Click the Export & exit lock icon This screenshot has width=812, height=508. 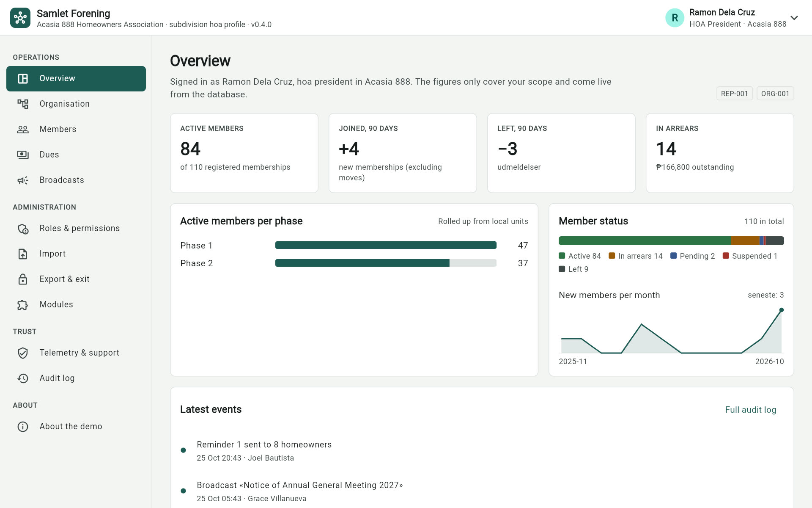[23, 279]
